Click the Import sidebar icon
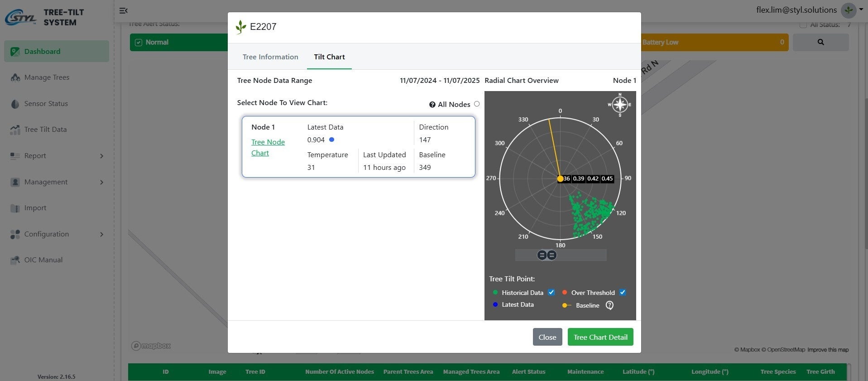 15,208
